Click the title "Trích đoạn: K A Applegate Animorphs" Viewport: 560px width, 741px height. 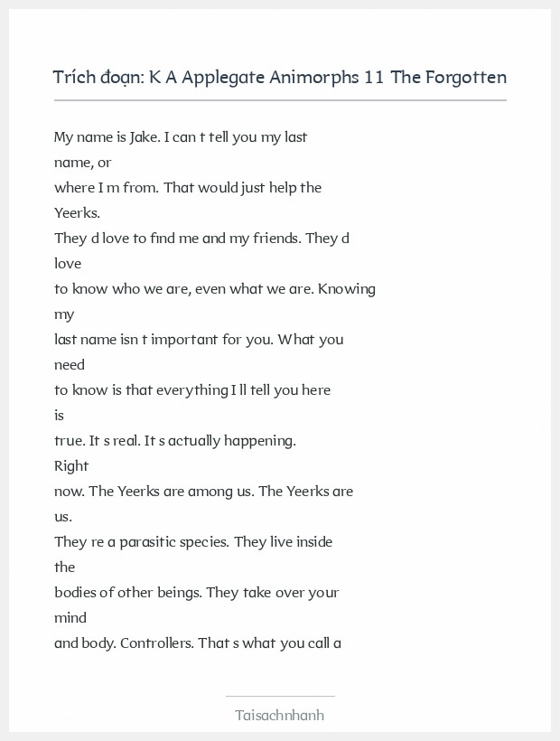click(279, 77)
